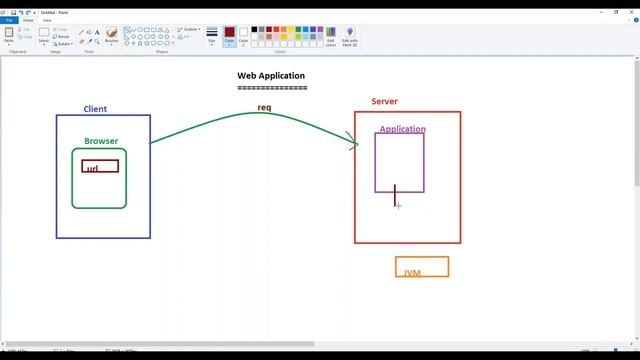Pick the Triangle shape in Shapes gallery
The width and height of the screenshot is (640, 360).
pyautogui.click(x=167, y=30)
